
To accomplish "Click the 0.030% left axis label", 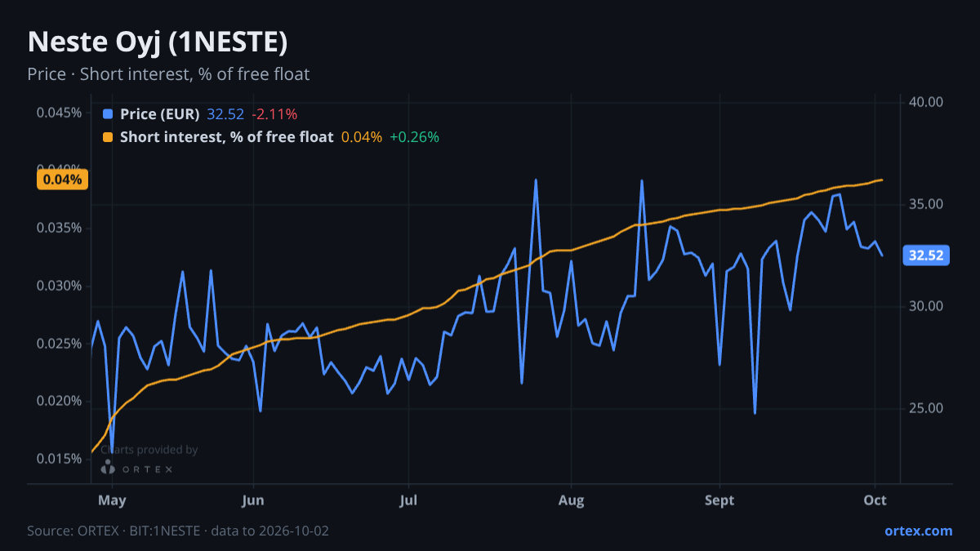I will point(59,286).
